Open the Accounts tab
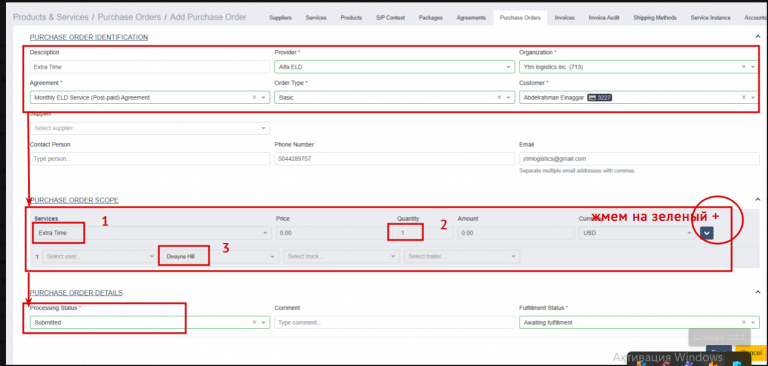This screenshot has width=768, height=366. pos(755,18)
